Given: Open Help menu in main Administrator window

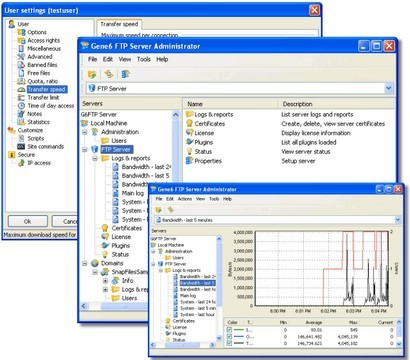Looking at the screenshot, I should (162, 59).
